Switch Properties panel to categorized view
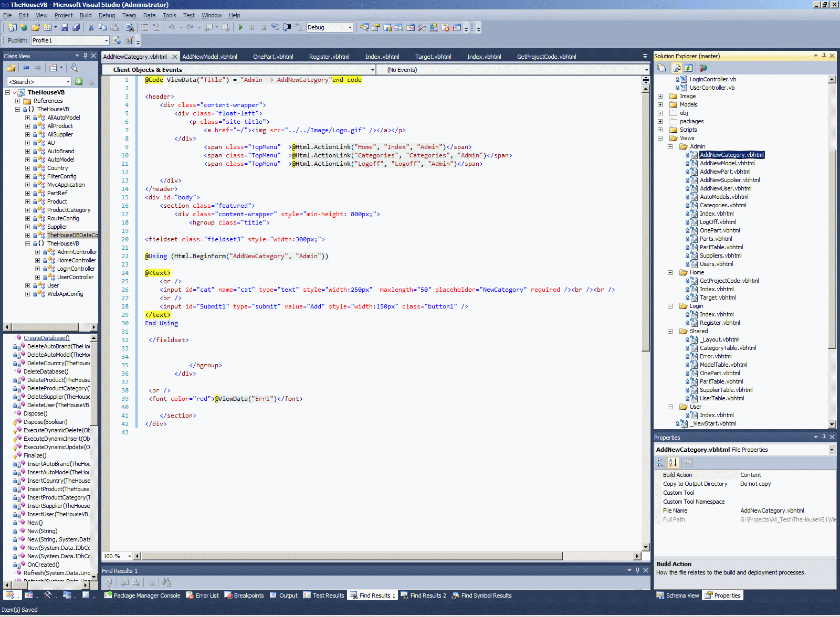 pos(661,463)
